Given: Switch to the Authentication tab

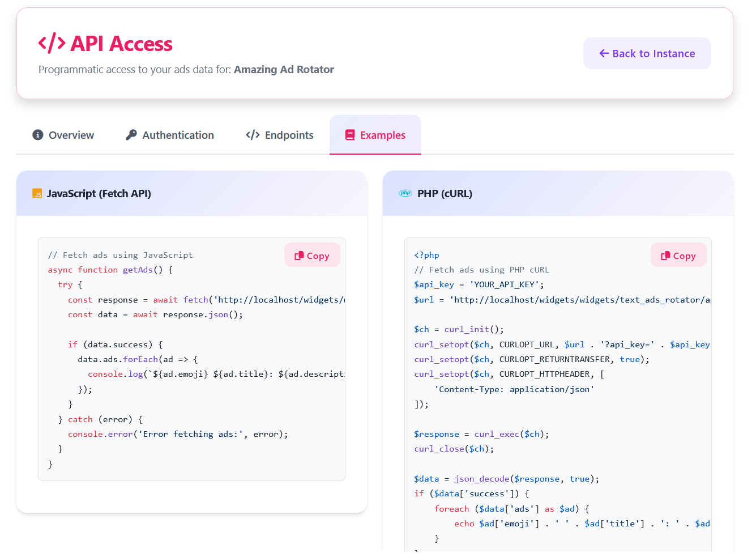Looking at the screenshot, I should pos(170,135).
